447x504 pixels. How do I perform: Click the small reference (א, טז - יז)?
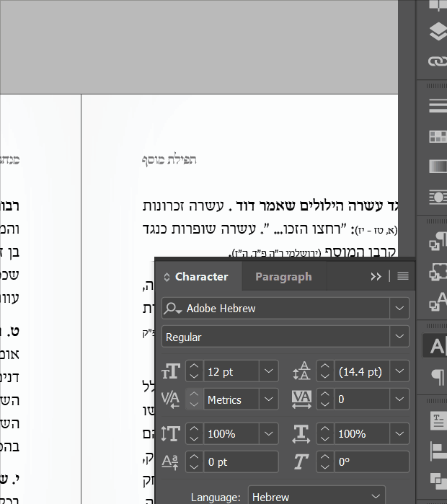click(376, 230)
